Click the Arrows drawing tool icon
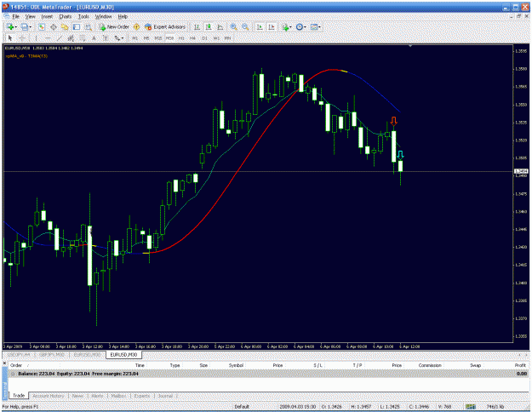This screenshot has width=532, height=412. click(117, 38)
